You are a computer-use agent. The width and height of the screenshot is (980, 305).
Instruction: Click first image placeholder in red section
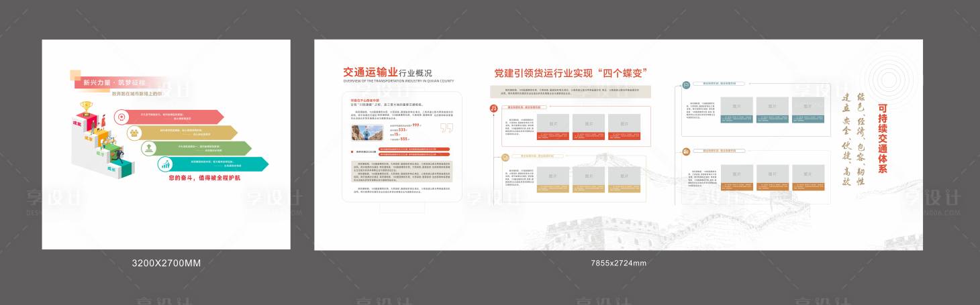[553, 123]
